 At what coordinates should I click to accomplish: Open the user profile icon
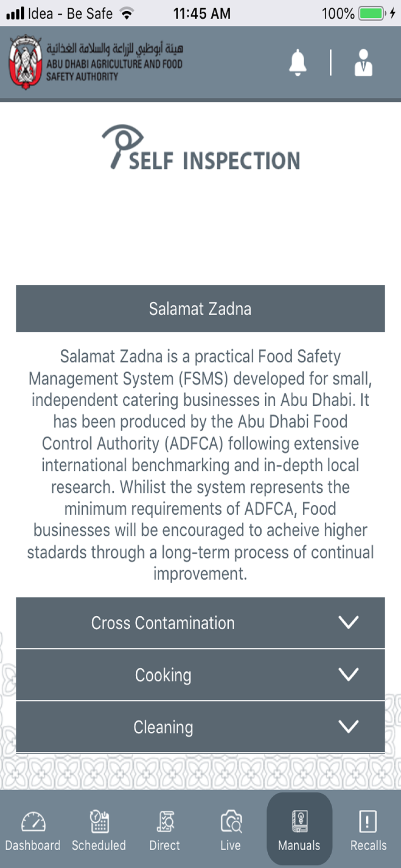tap(363, 62)
